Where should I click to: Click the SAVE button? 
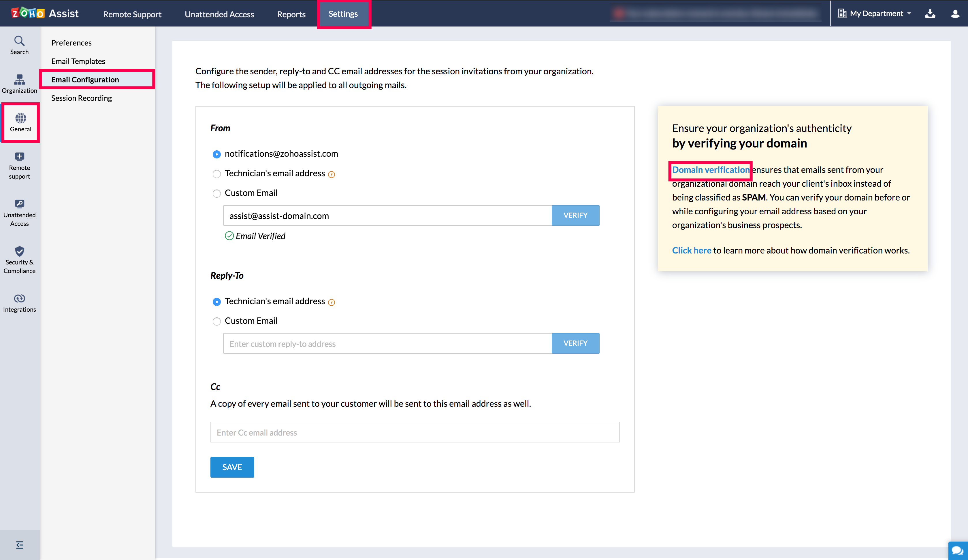click(x=232, y=467)
